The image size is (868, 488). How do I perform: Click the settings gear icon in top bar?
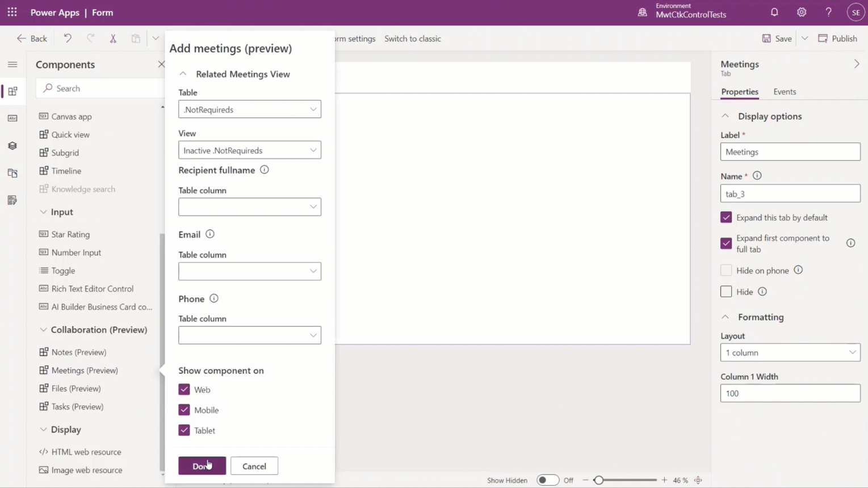tap(802, 12)
